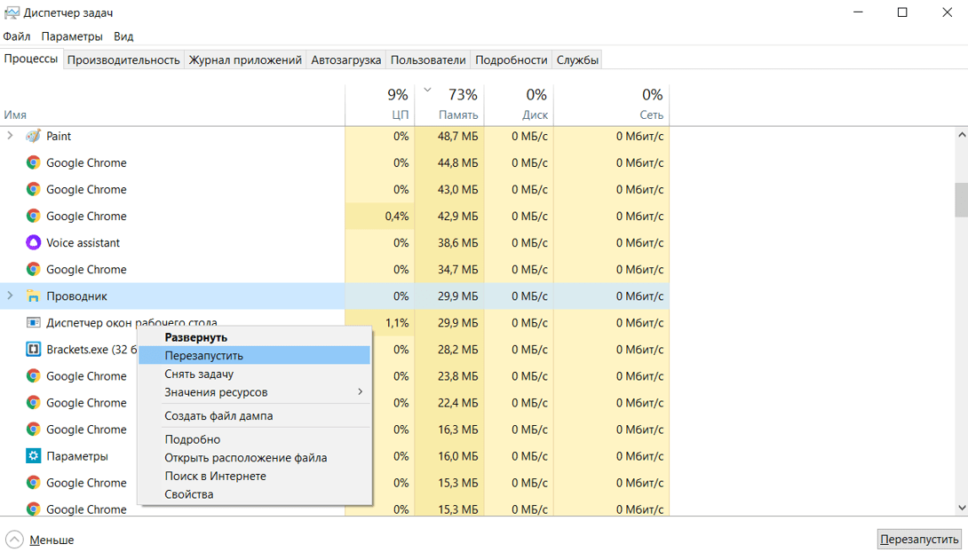Screen dimensions: 968x560
Task: Click the Диспетчер окон рабочего стола icon
Action: [33, 322]
